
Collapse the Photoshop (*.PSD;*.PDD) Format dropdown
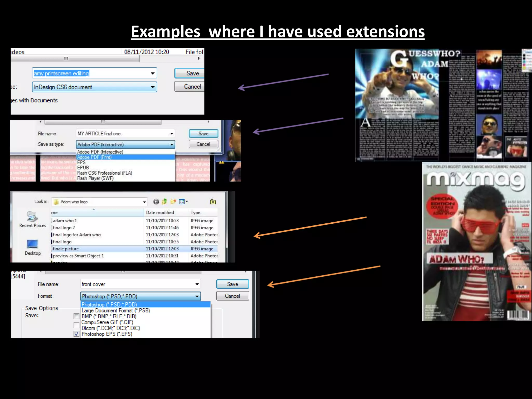(x=197, y=296)
